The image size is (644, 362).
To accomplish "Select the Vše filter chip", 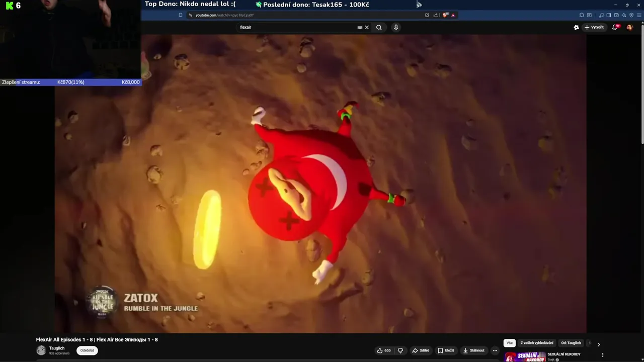I will click(510, 343).
